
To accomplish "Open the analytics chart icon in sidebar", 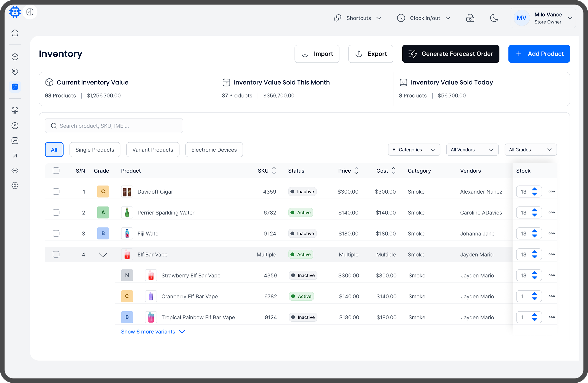I will 15,141.
